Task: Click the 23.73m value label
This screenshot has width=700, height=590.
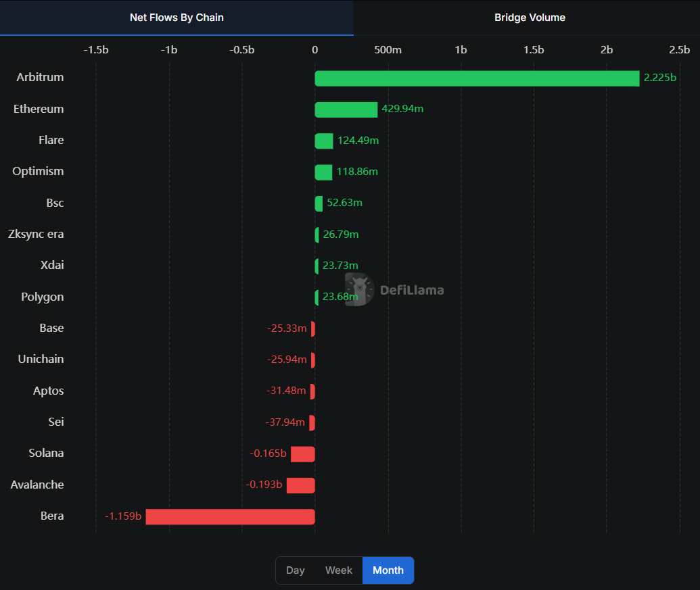Action: [x=340, y=266]
